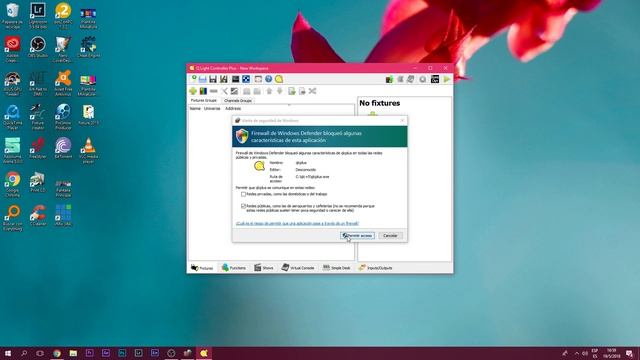
Task: Move fixture down arrow
Action: click(280, 91)
